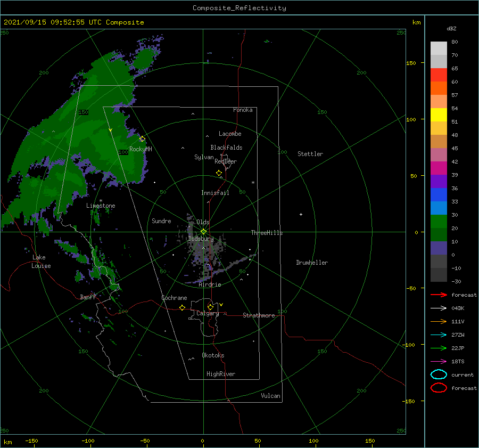
Task: Click the Lacombe town label
Action: pos(230,134)
